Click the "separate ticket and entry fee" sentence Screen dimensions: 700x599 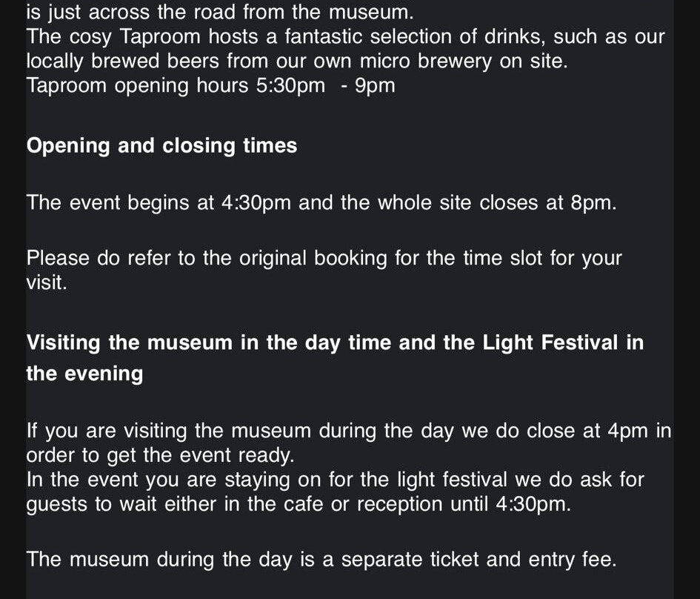click(321, 560)
